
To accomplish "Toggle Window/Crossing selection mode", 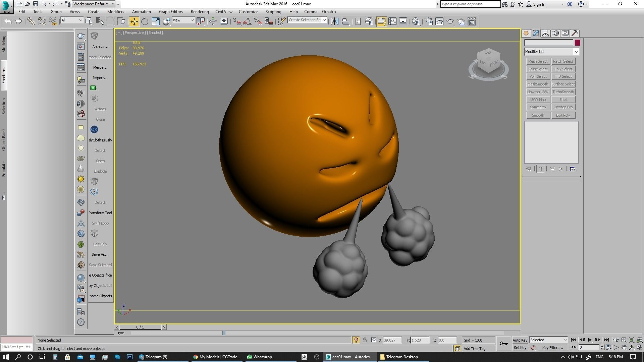I will 122,21.
